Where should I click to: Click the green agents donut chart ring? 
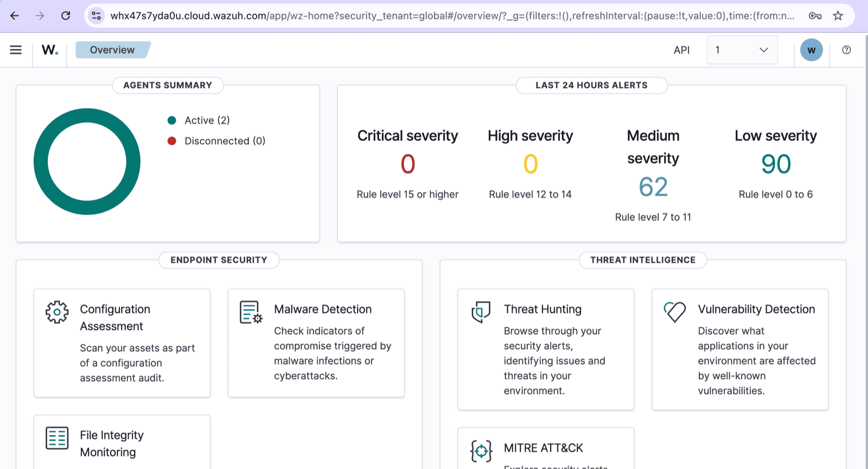(41, 162)
